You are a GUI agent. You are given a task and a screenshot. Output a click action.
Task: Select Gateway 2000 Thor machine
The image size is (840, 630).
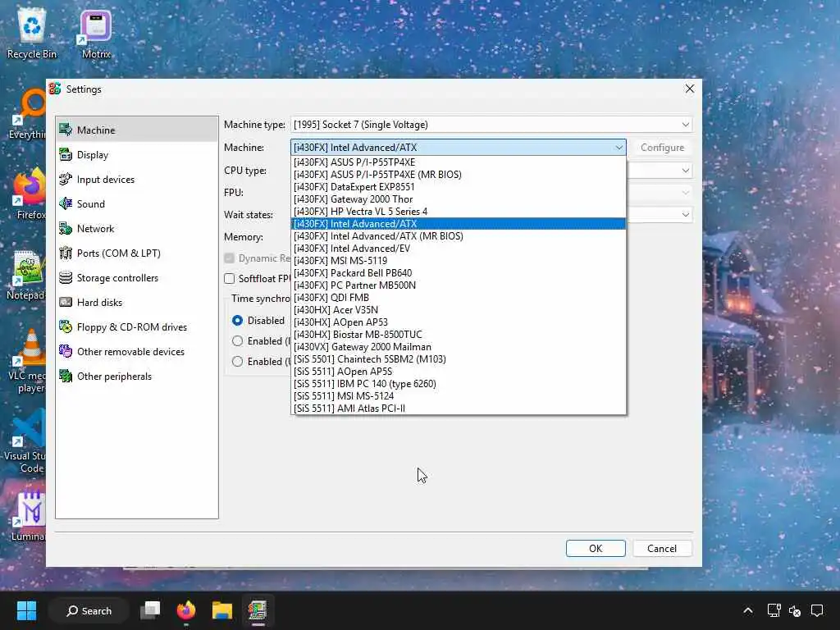(458, 199)
